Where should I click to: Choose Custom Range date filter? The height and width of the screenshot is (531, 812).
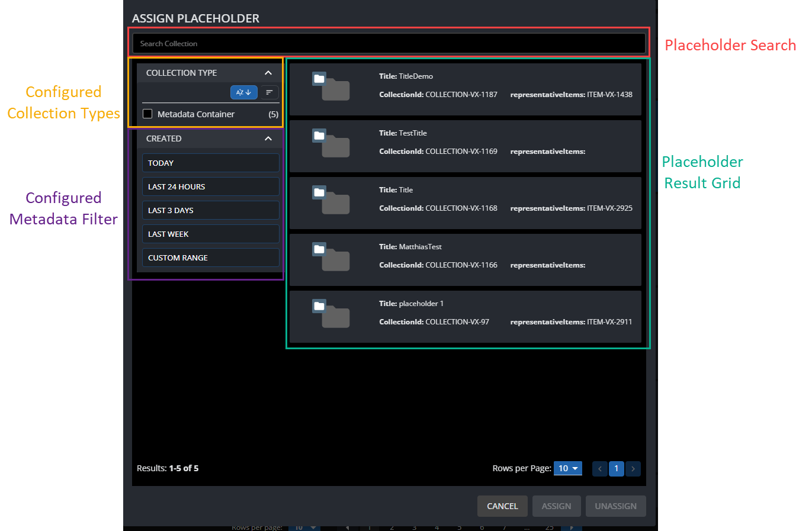click(210, 258)
